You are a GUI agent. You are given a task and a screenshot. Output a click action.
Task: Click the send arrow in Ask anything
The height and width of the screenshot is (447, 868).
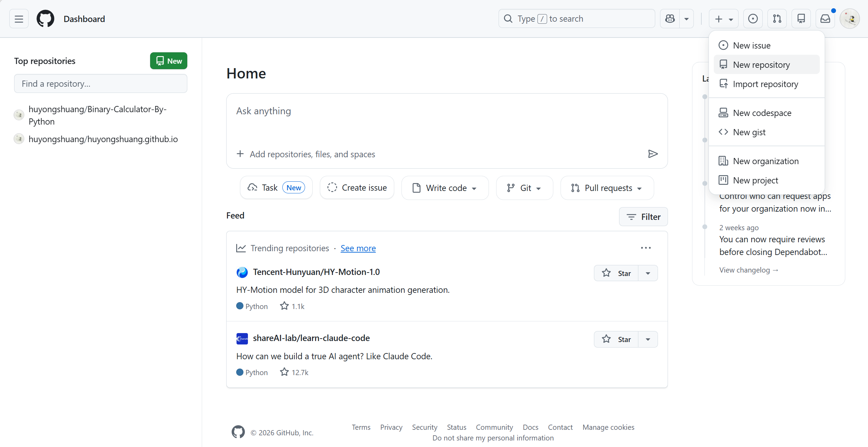click(x=652, y=154)
